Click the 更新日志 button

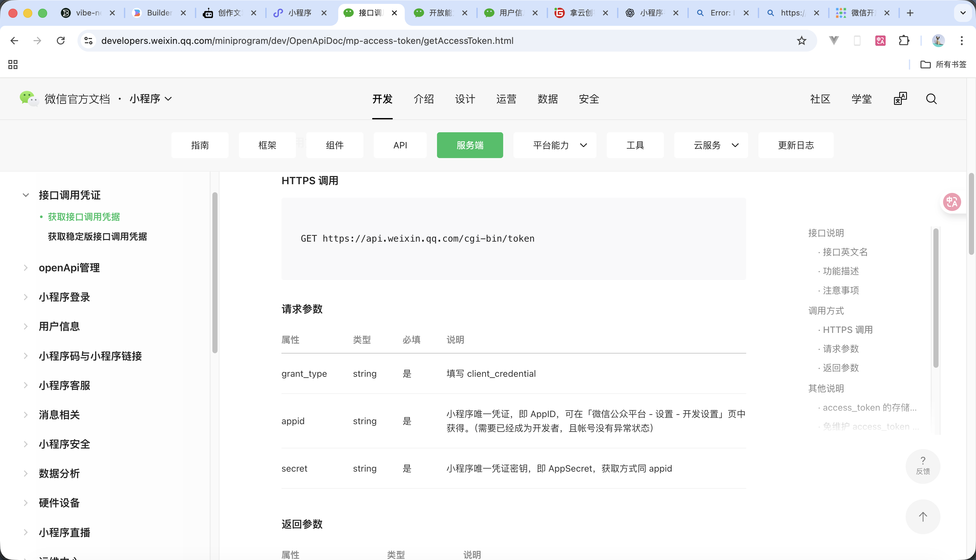[796, 145]
